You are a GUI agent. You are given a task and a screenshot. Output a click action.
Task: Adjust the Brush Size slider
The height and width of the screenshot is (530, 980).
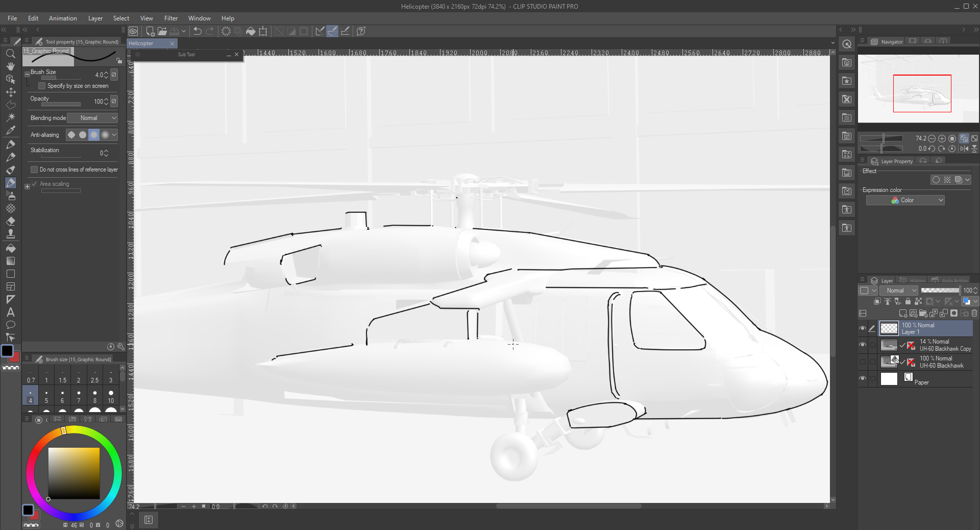click(61, 78)
